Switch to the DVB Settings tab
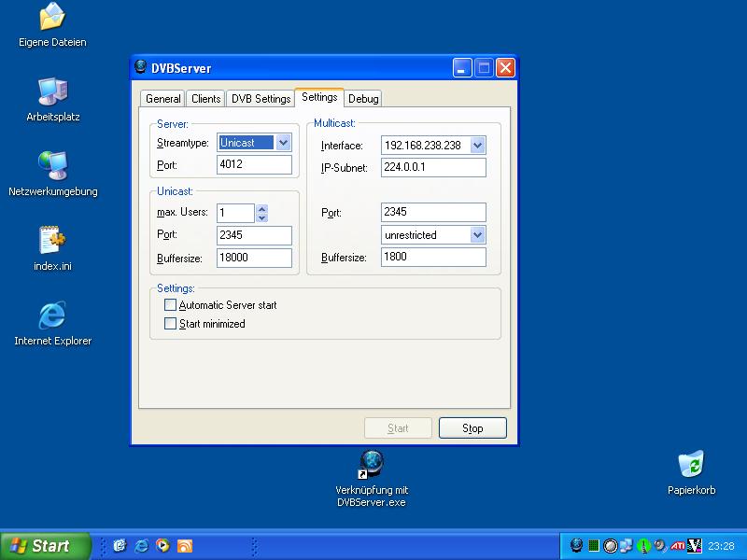This screenshot has height=560, width=747. click(x=261, y=99)
